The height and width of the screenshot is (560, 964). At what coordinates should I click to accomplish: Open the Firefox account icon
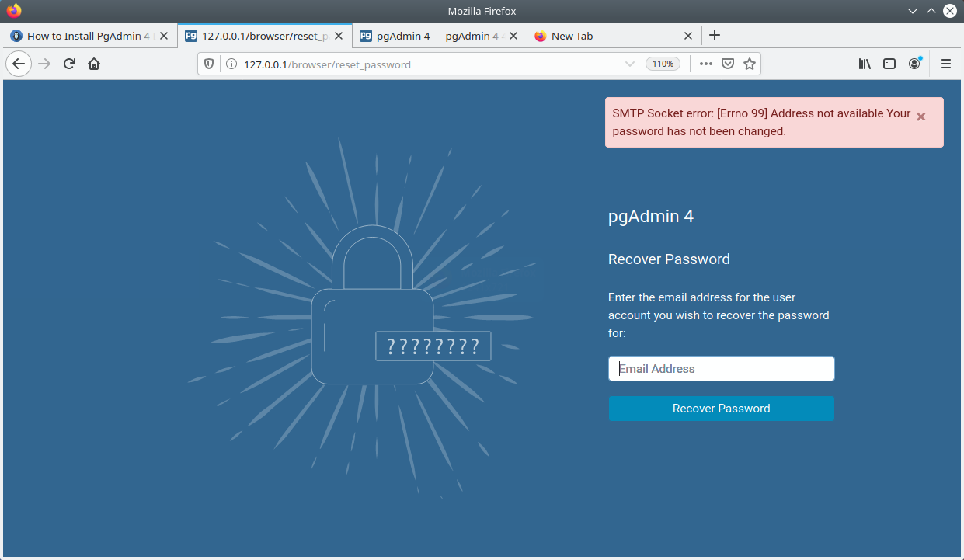tap(914, 64)
